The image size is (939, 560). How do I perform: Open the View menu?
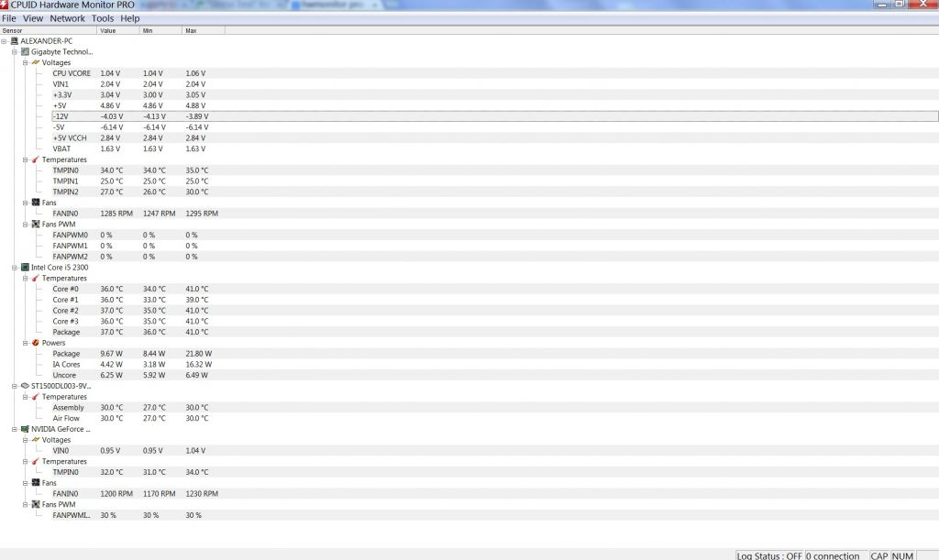pyautogui.click(x=33, y=18)
